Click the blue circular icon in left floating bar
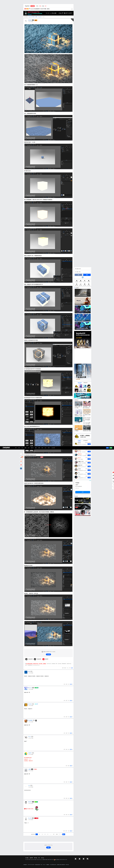 click(21, 468)
